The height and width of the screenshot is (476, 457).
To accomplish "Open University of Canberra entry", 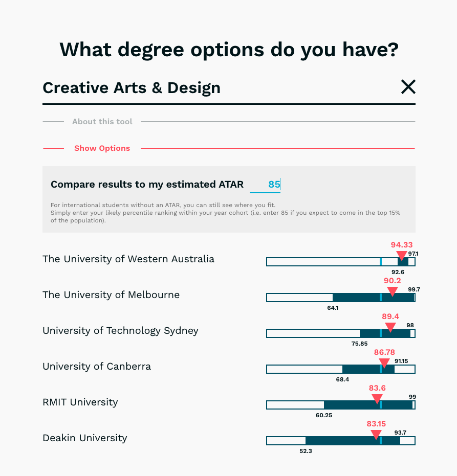I will pyautogui.click(x=97, y=366).
